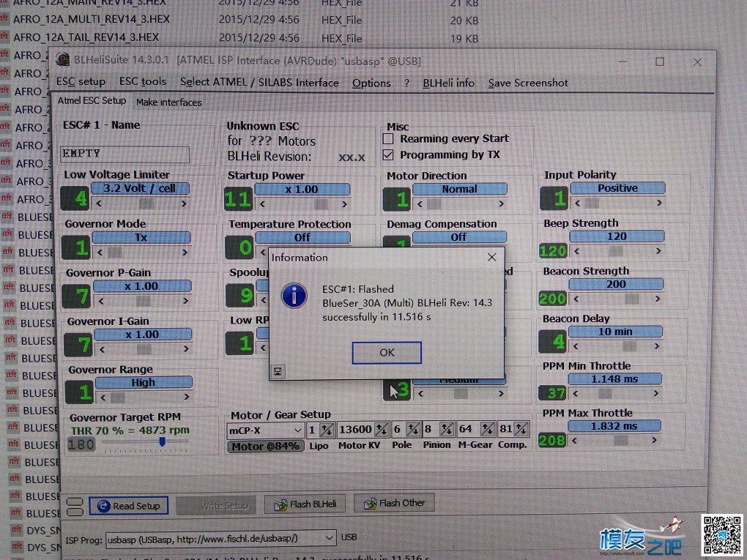Increase Low Voltage Limiter with right arrow
The width and height of the screenshot is (747, 560).
click(x=184, y=204)
